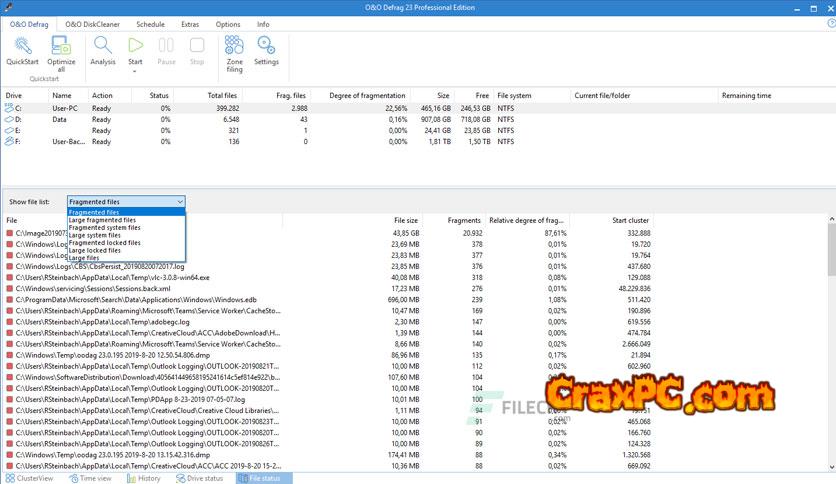836x484 pixels.
Task: Switch to the O&O DiskCleaner tab
Action: pyautogui.click(x=91, y=23)
